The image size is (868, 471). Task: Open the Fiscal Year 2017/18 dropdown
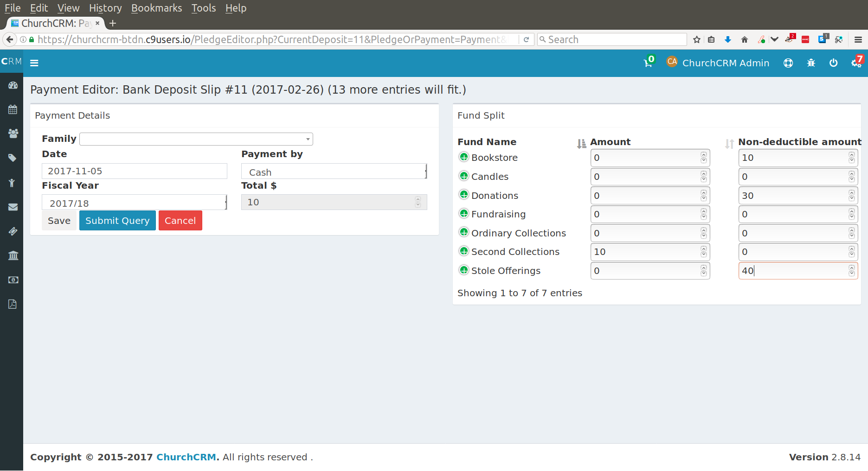coord(135,203)
